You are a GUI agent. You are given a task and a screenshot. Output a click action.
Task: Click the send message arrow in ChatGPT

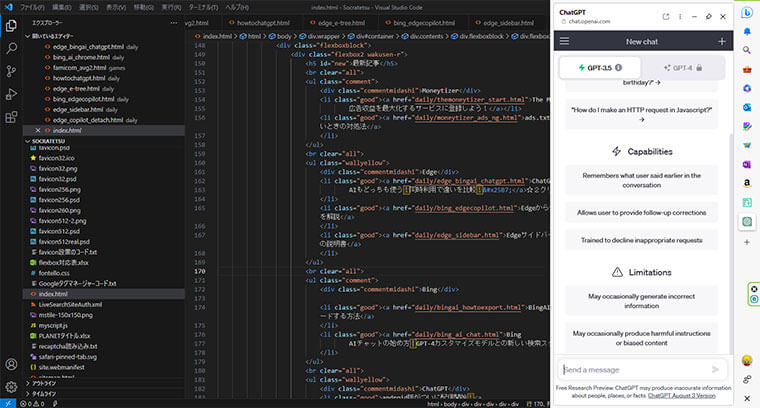click(715, 369)
